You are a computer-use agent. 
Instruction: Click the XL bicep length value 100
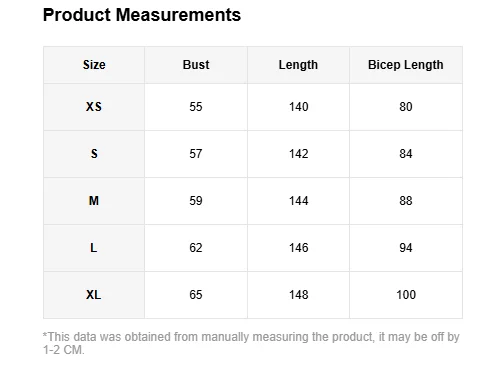pyautogui.click(x=406, y=295)
